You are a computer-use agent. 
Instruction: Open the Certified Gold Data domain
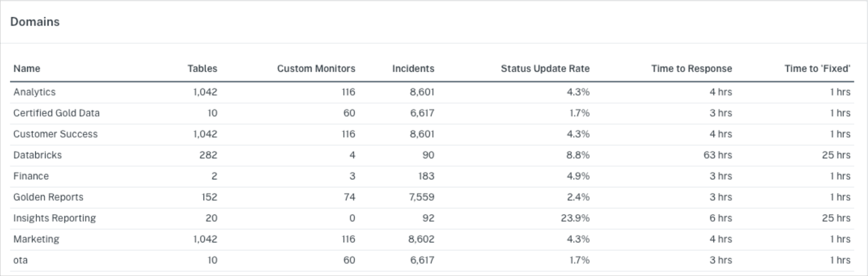pyautogui.click(x=56, y=113)
